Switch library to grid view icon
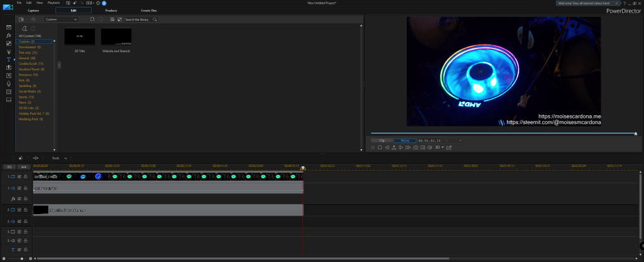This screenshot has width=644, height=262. tap(113, 20)
